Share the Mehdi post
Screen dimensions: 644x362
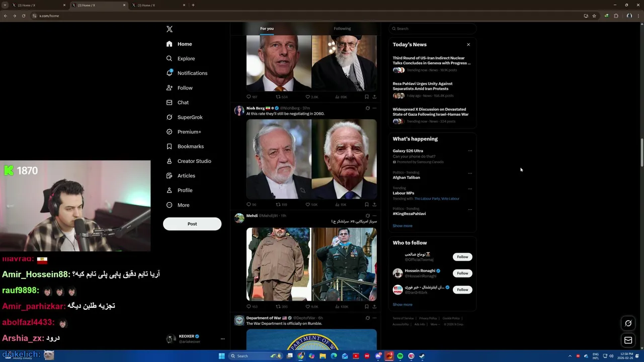pyautogui.click(x=374, y=306)
